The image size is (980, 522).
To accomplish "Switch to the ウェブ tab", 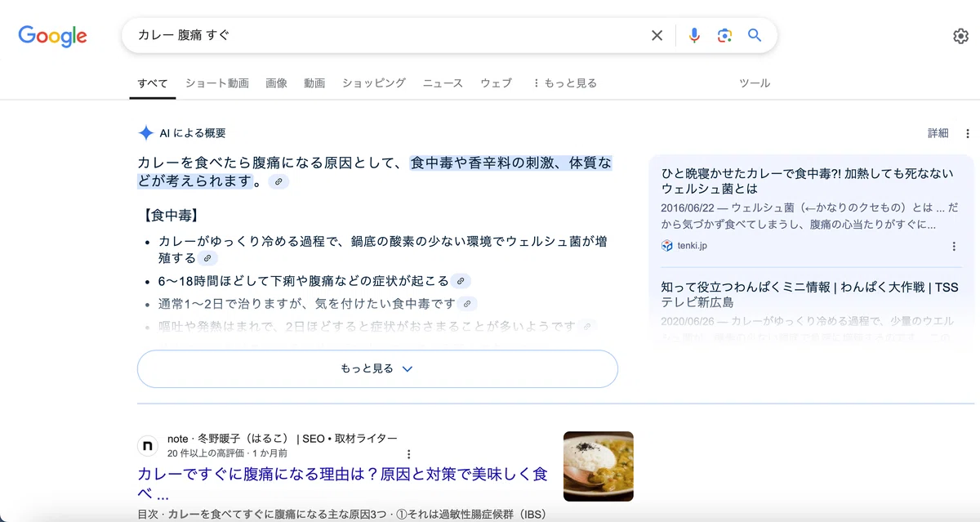I will coord(496,83).
